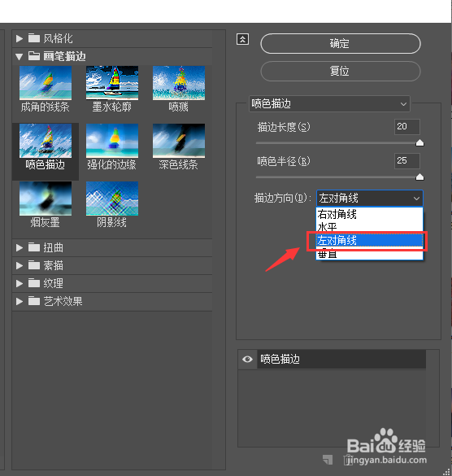This screenshot has height=476, width=452.
Task: Click the 艺术效果 folder label
Action: point(63,301)
